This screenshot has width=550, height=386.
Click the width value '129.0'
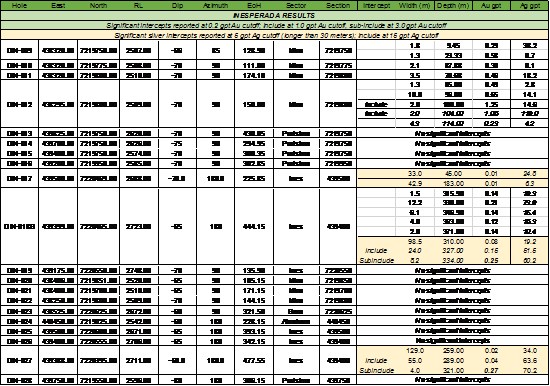[415, 351]
